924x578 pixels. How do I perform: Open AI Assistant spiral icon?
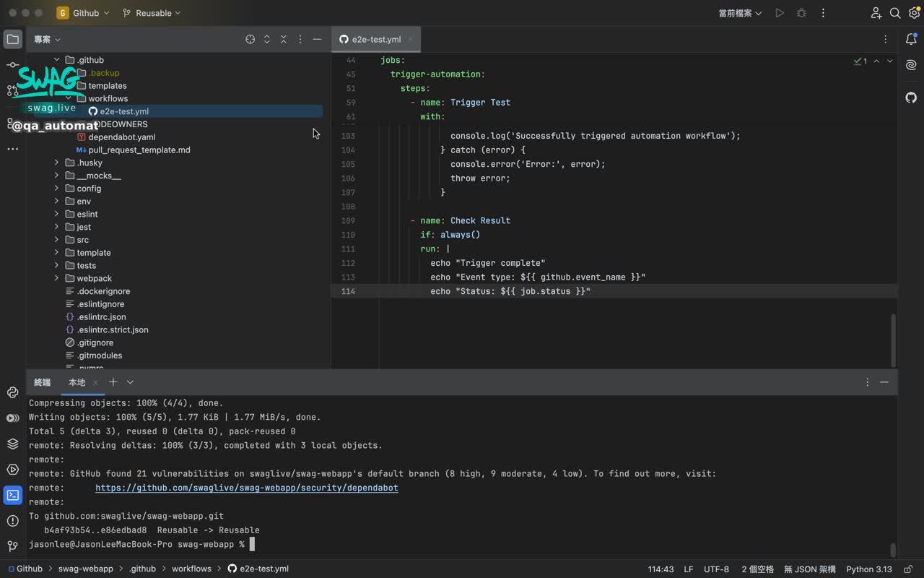(911, 65)
